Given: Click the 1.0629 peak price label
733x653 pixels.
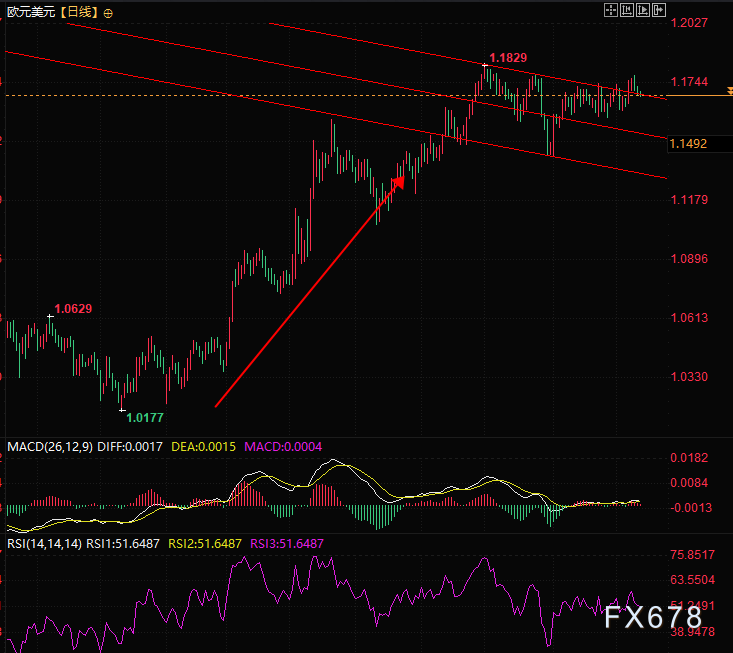Looking at the screenshot, I should (x=73, y=309).
